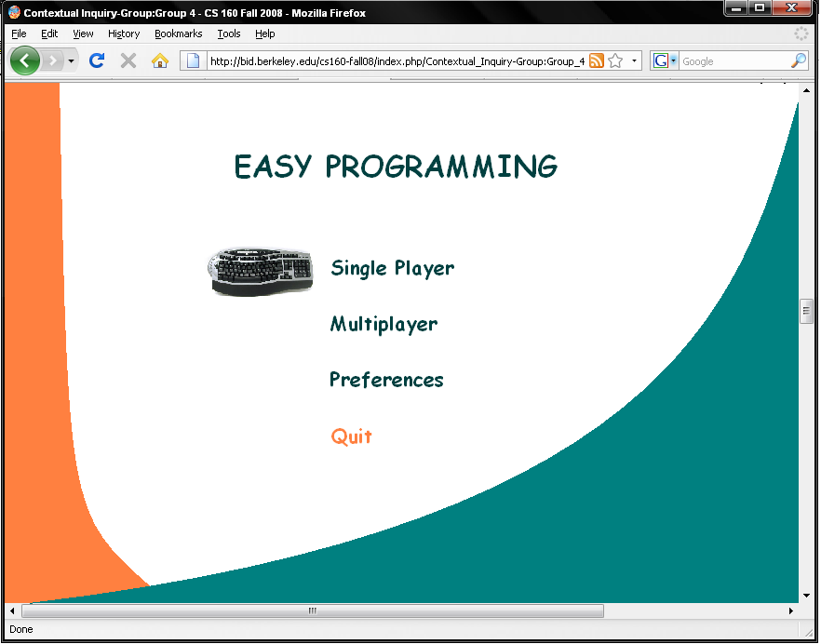Click the Forward navigation arrow

pyautogui.click(x=52, y=60)
